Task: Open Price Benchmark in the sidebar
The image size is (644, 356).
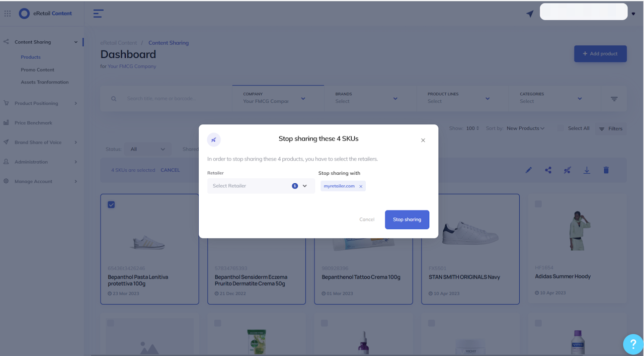Action: tap(33, 123)
